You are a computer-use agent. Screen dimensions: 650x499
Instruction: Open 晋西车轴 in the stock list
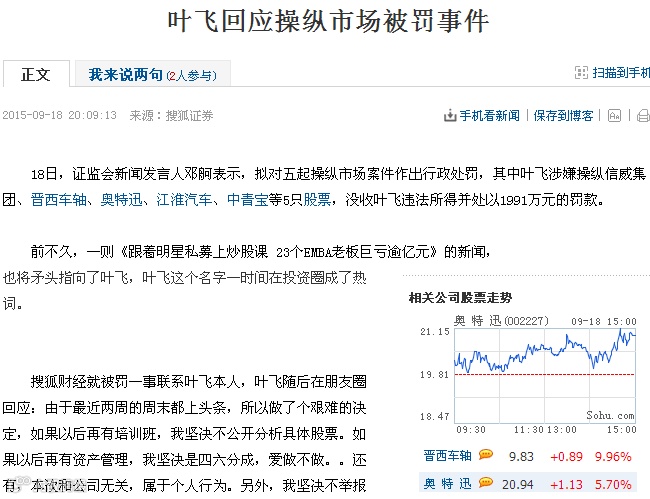pos(447,456)
